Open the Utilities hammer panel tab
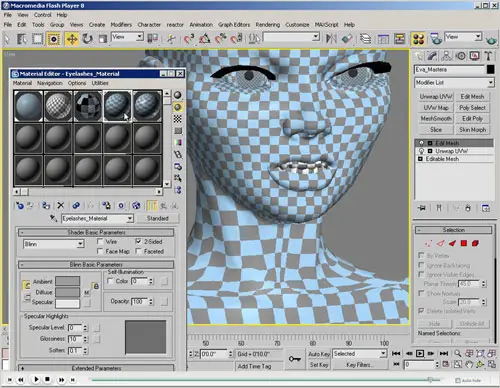The height and width of the screenshot is (388, 500). click(x=488, y=56)
